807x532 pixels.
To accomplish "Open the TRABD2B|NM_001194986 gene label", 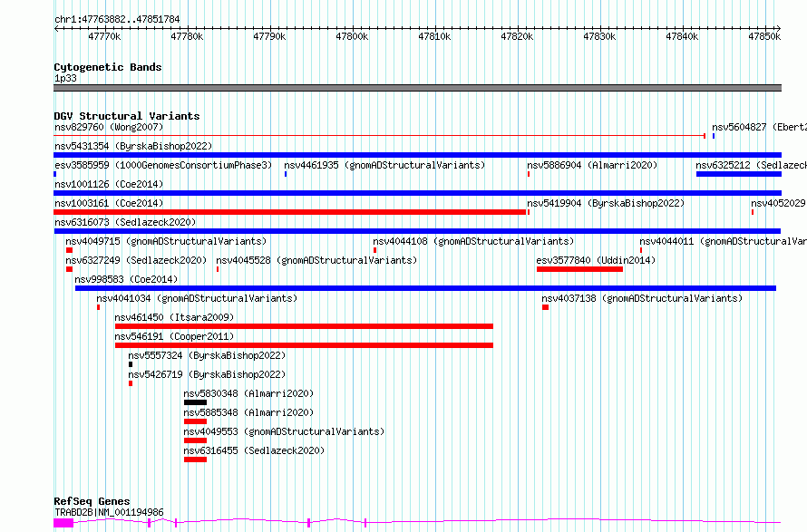I will 109,512.
